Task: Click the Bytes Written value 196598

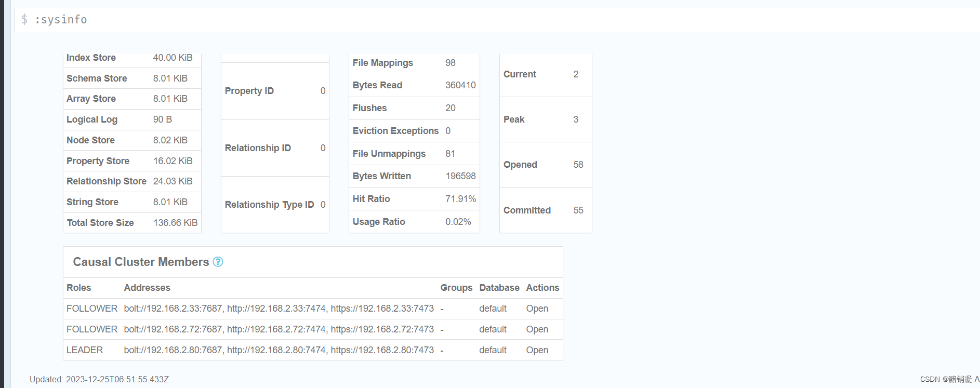Action: click(x=460, y=176)
